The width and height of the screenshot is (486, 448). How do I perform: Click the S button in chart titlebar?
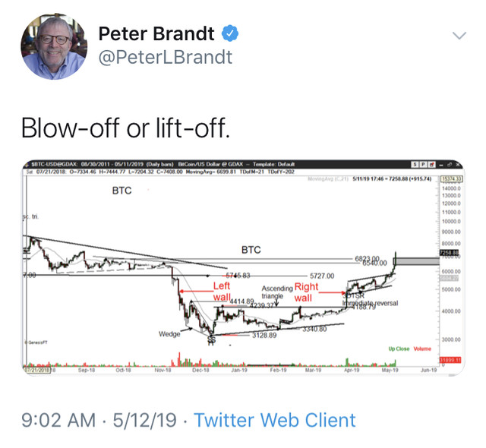coord(415,165)
